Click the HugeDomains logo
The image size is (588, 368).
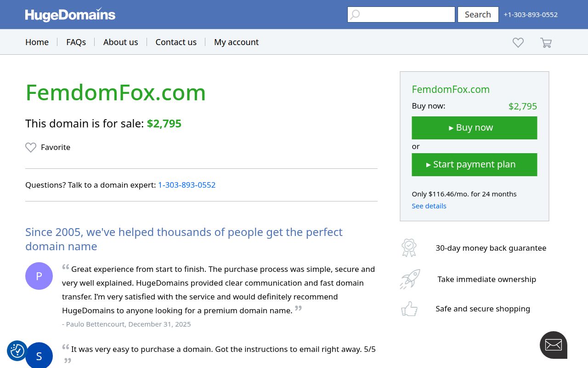pyautogui.click(x=70, y=15)
